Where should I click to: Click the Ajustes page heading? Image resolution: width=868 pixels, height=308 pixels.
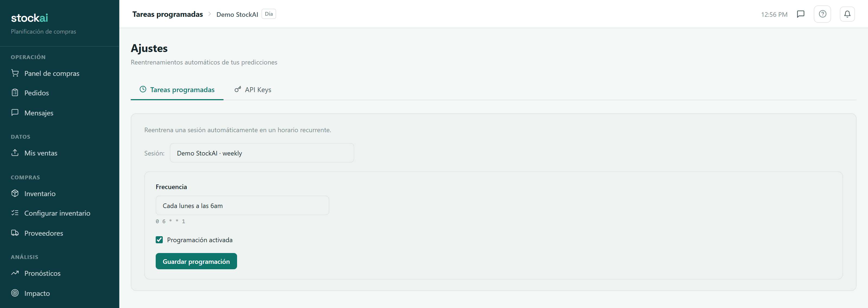tap(149, 48)
